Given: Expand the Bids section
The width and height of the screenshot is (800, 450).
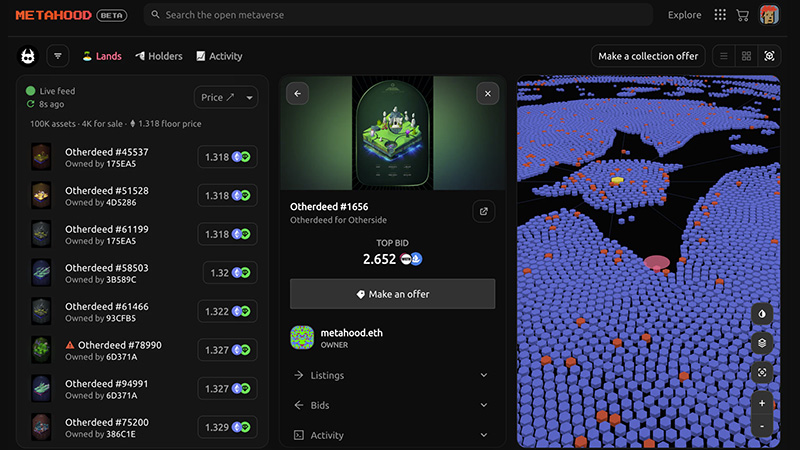Looking at the screenshot, I should click(392, 405).
